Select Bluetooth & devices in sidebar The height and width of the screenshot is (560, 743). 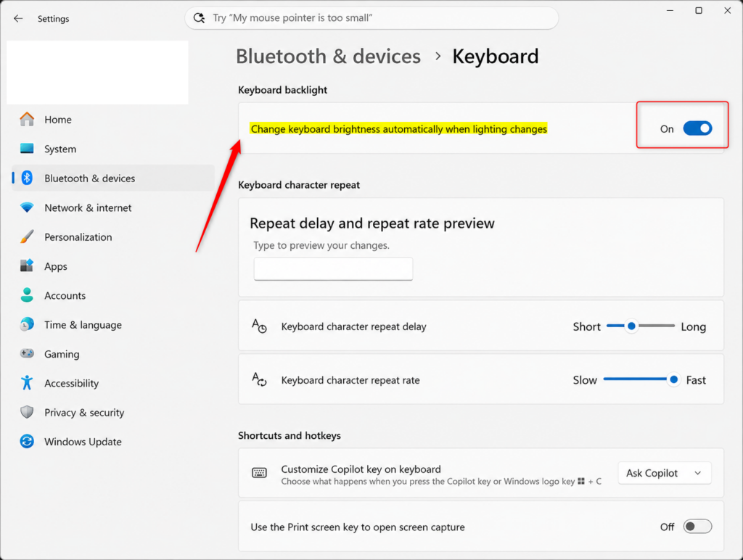coord(112,178)
